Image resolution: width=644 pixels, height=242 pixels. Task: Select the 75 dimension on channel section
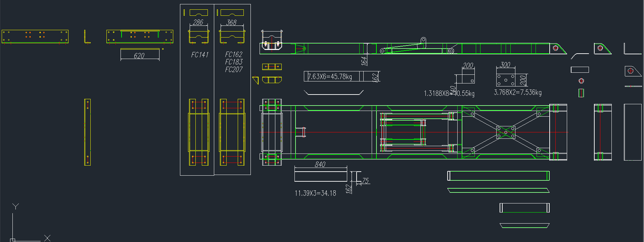(365, 181)
